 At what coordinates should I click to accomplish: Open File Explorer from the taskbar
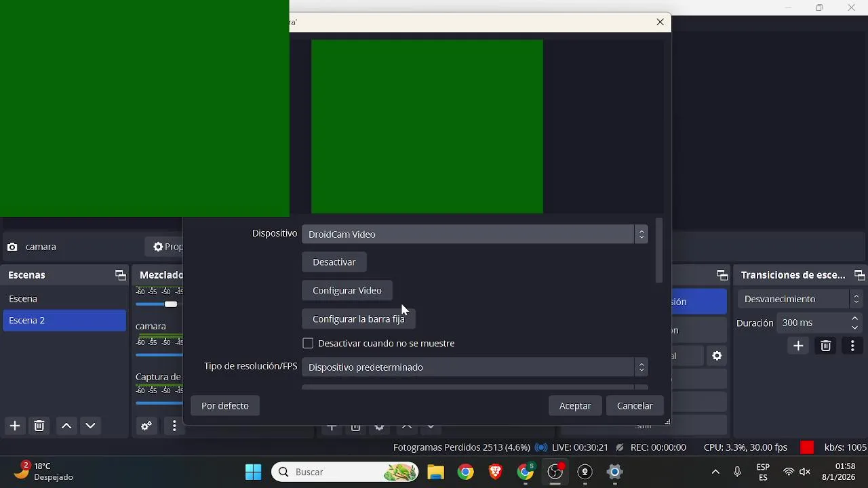(435, 472)
